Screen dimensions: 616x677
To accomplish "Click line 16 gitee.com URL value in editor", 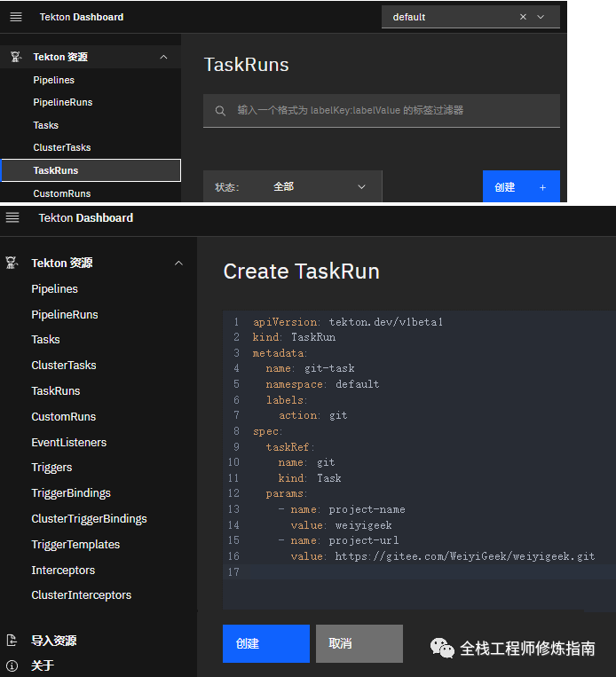I will click(x=465, y=556).
